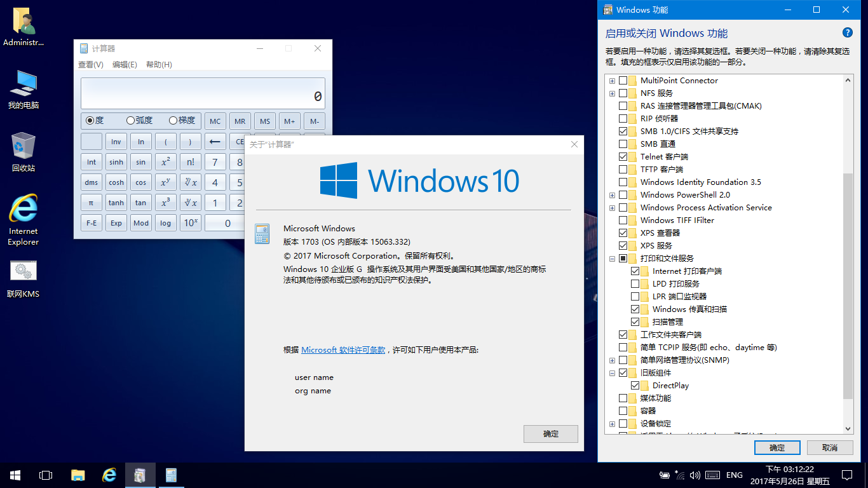Toggle the XPS 查看器 checkbox

click(x=623, y=233)
